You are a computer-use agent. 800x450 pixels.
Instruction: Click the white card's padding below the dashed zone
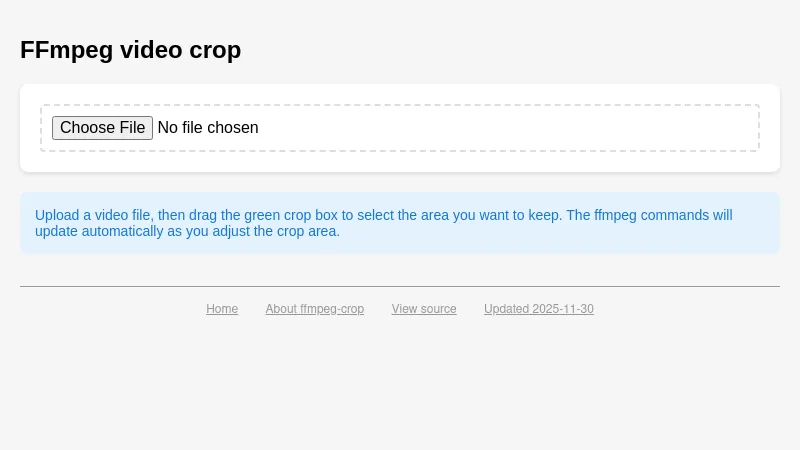400,162
